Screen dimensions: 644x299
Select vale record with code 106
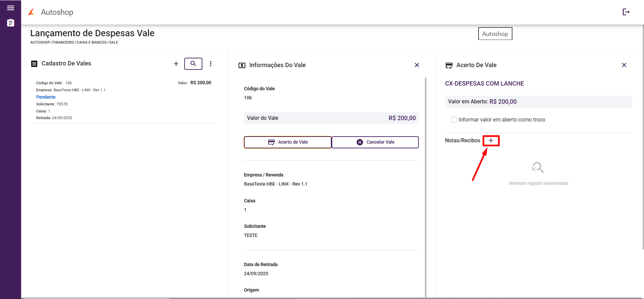pyautogui.click(x=123, y=100)
